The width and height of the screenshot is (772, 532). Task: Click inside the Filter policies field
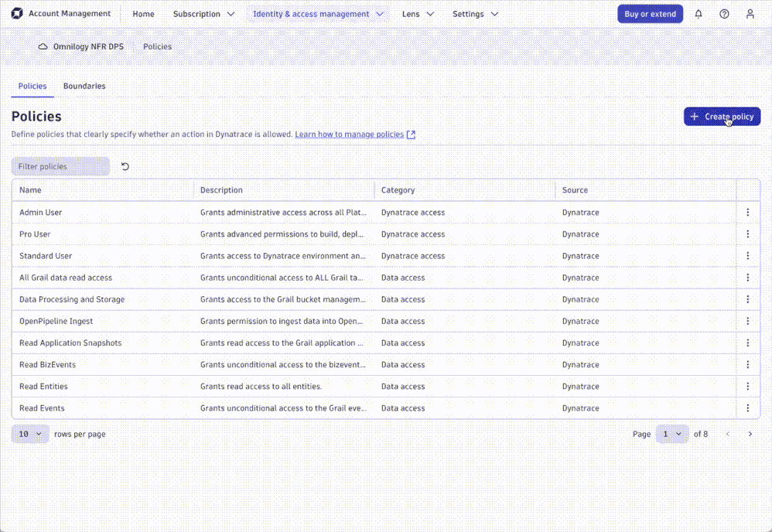point(60,166)
